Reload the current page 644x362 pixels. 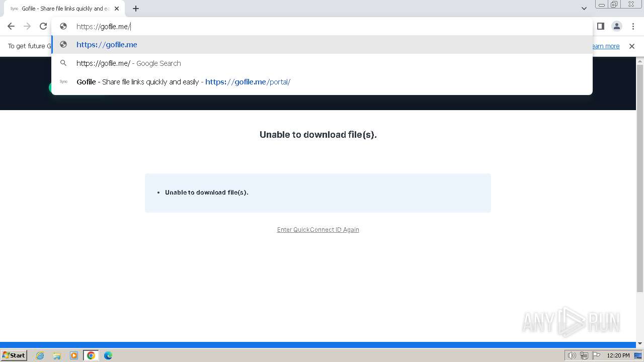(x=43, y=26)
